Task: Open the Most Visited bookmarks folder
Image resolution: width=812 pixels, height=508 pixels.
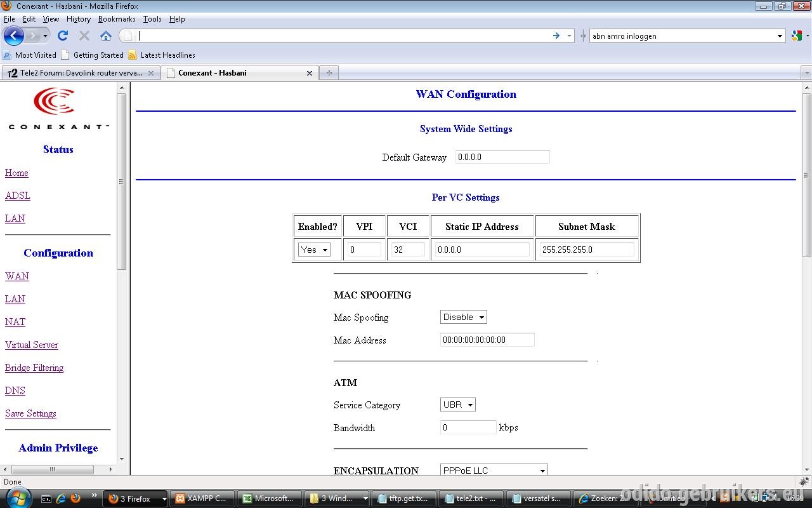Action: (x=30, y=55)
